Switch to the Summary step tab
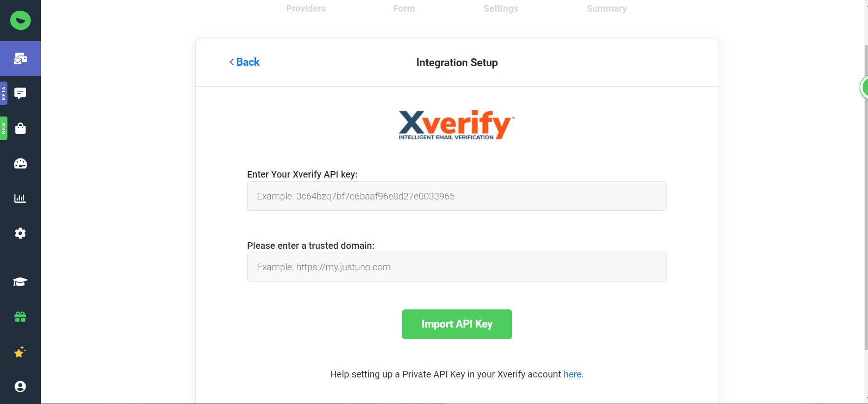 (x=606, y=8)
